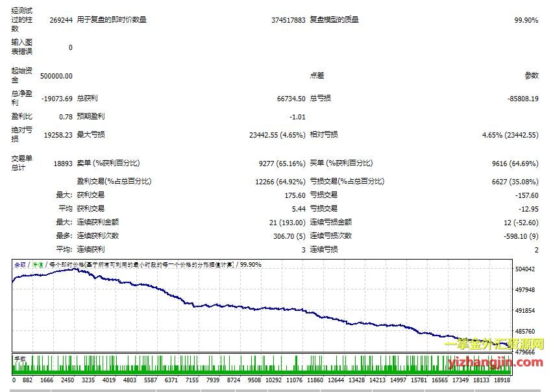The image size is (553, 392).
Task: Click the 用于复盘的即时价数量 label
Action: coord(112,19)
